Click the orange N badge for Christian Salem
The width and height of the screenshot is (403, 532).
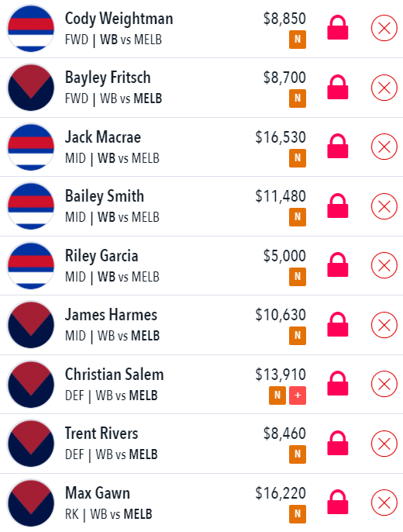[277, 396]
